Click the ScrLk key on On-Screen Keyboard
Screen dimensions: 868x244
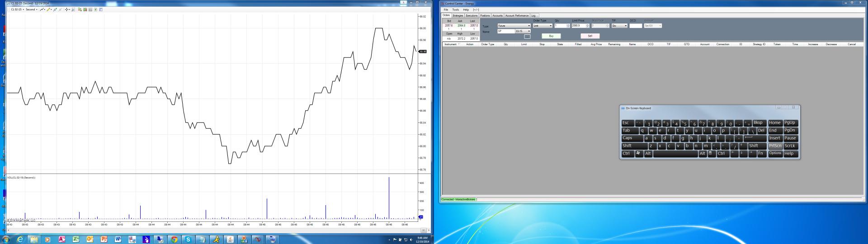790,146
